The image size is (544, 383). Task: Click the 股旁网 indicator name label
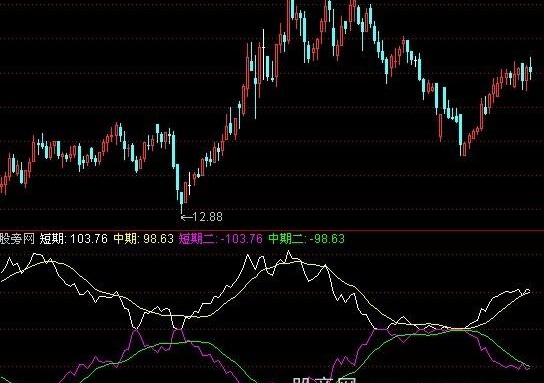pos(17,239)
